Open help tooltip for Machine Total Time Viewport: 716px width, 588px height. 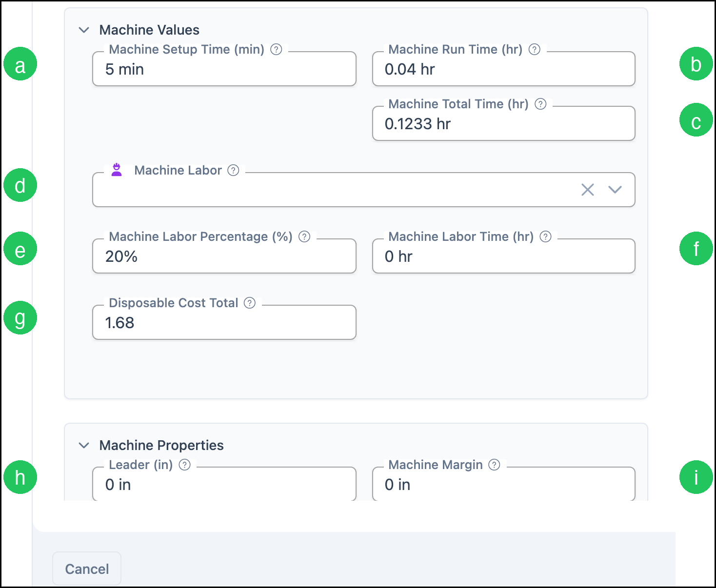(x=540, y=104)
